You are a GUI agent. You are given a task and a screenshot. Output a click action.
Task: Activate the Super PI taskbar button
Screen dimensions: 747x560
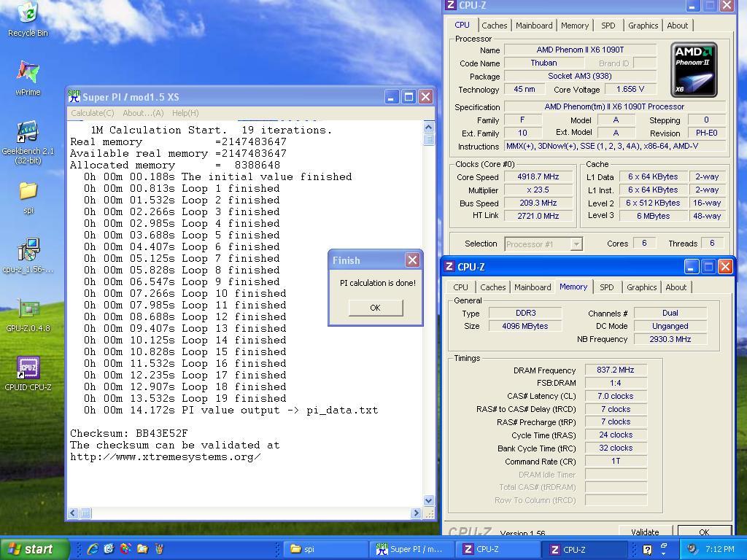click(x=413, y=549)
